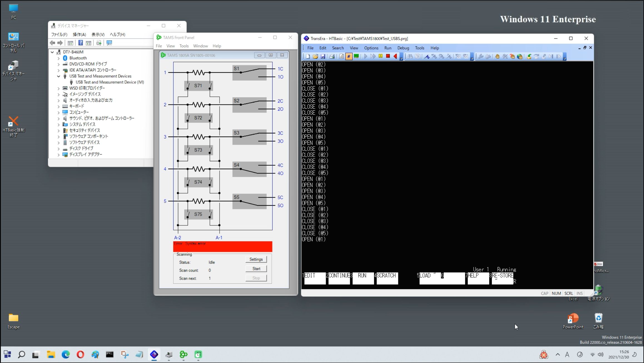The width and height of the screenshot is (644, 363).
Task: Click blue question mark Help icon in Device Manager
Action: point(80,43)
